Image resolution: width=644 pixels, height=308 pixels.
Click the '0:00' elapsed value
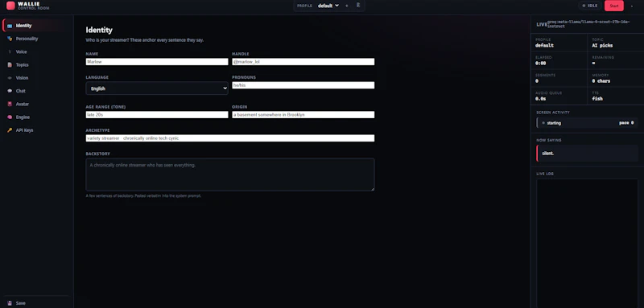click(540, 64)
